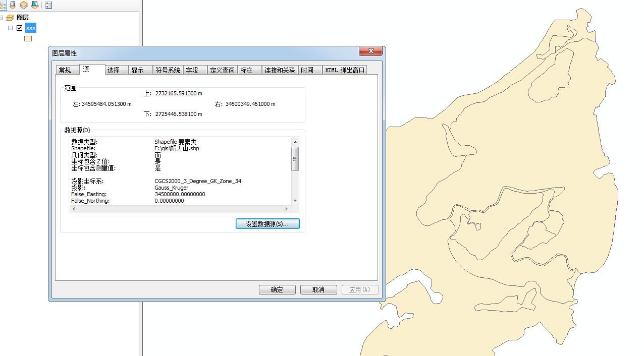Select List By Visibility layers icon
644x356 pixels.
[x=23, y=5]
